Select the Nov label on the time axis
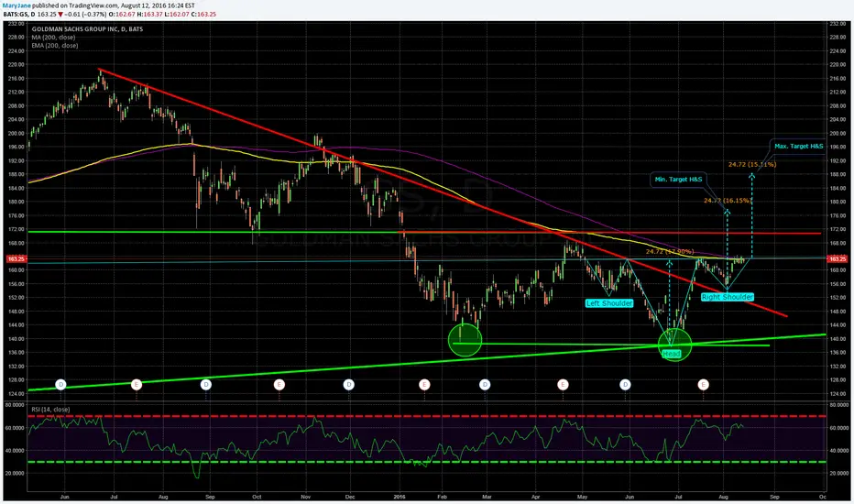The image size is (854, 504). click(305, 497)
